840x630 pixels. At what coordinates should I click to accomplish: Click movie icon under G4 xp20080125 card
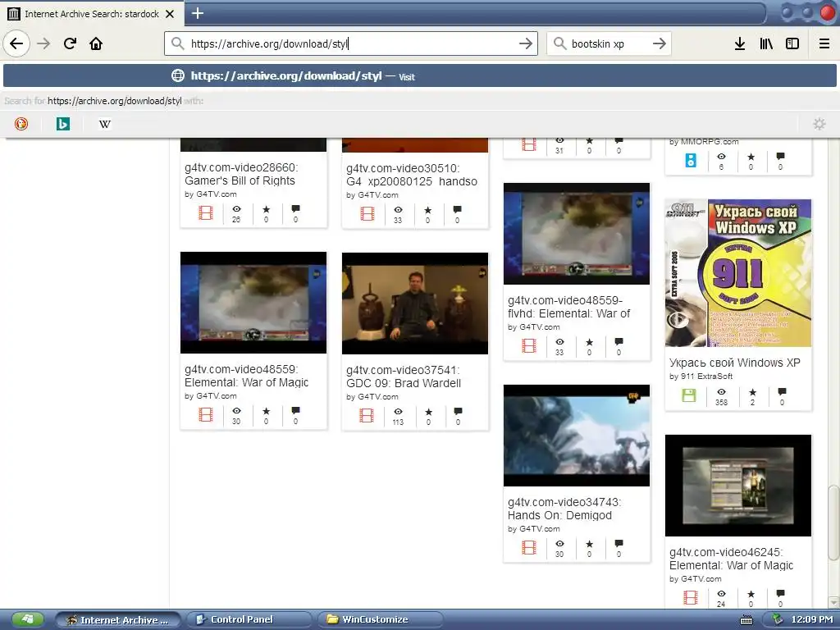click(x=367, y=214)
